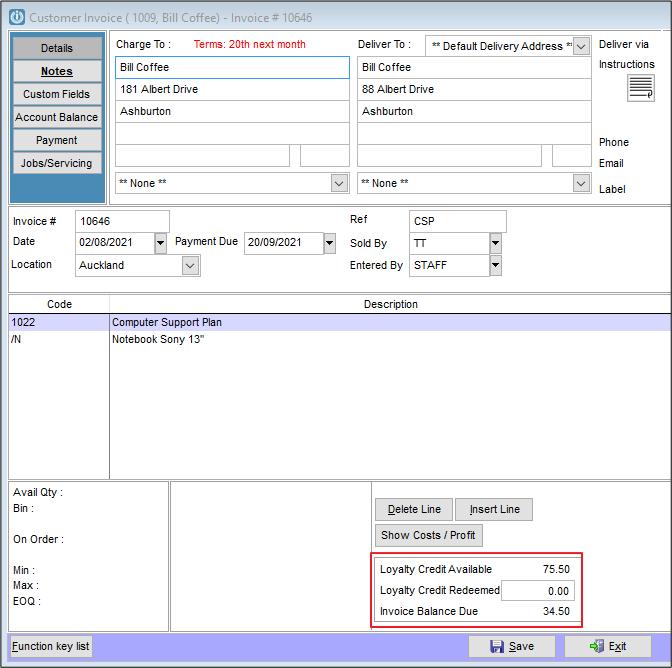Click the Charge To name field Bill Coffee
Viewport: 672px width, 668px height.
pos(232,67)
